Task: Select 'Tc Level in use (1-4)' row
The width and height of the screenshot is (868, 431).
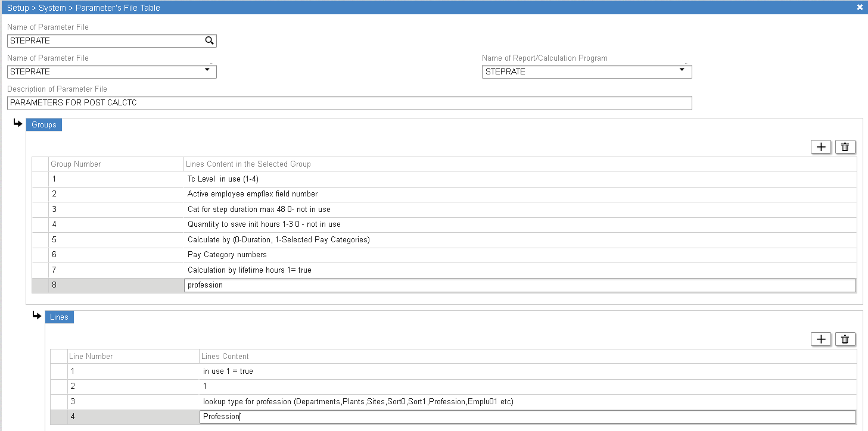Action: point(444,179)
